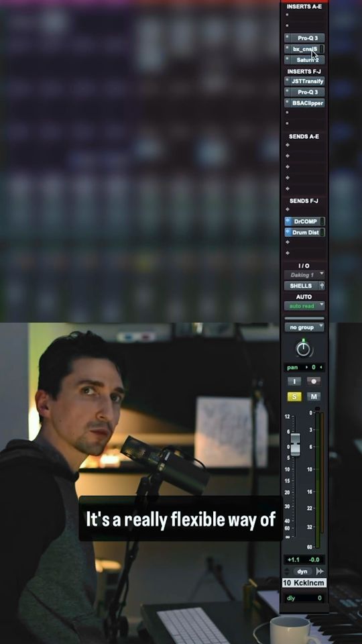Toggle the record enable button
This screenshot has width=362, height=644.
314,381
